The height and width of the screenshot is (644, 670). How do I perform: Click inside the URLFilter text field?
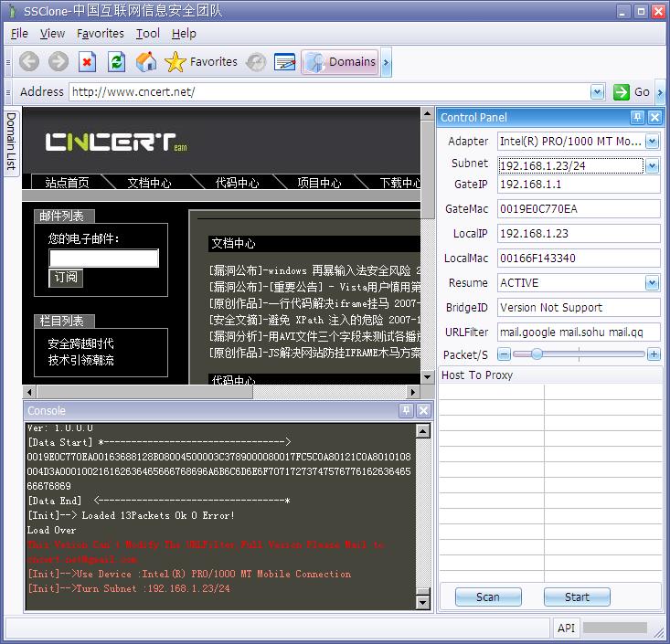pyautogui.click(x=579, y=333)
